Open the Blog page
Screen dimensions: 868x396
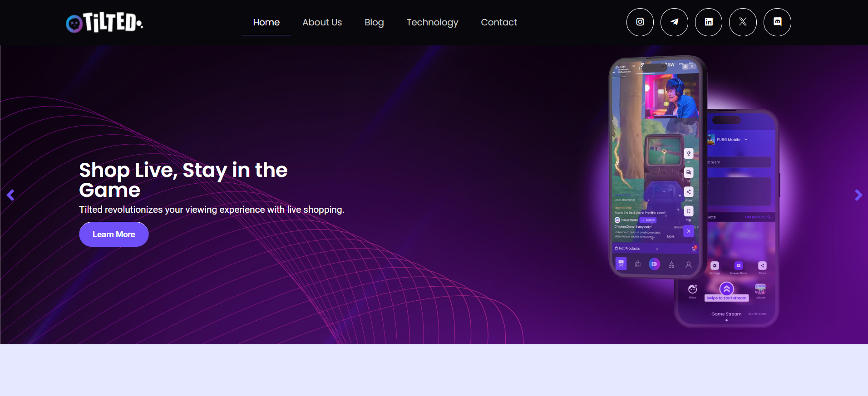(x=374, y=22)
